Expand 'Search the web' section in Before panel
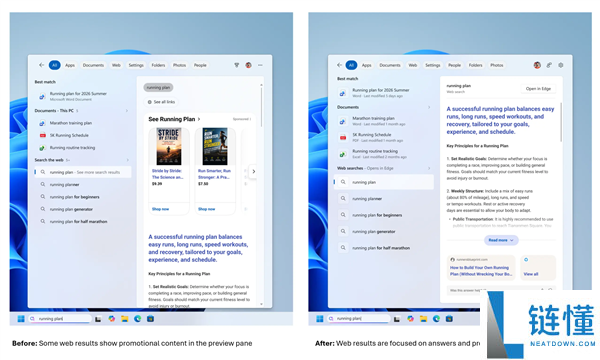The image size is (600, 360). pyautogui.click(x=127, y=160)
